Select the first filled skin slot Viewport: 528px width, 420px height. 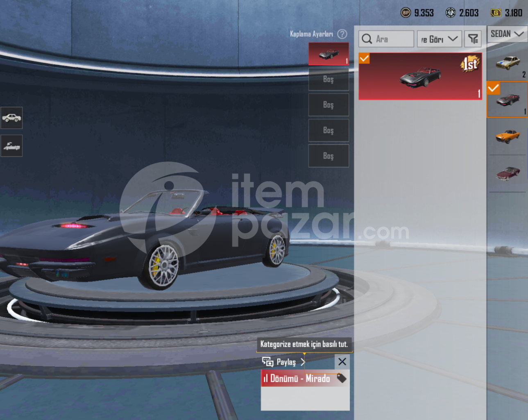329,54
